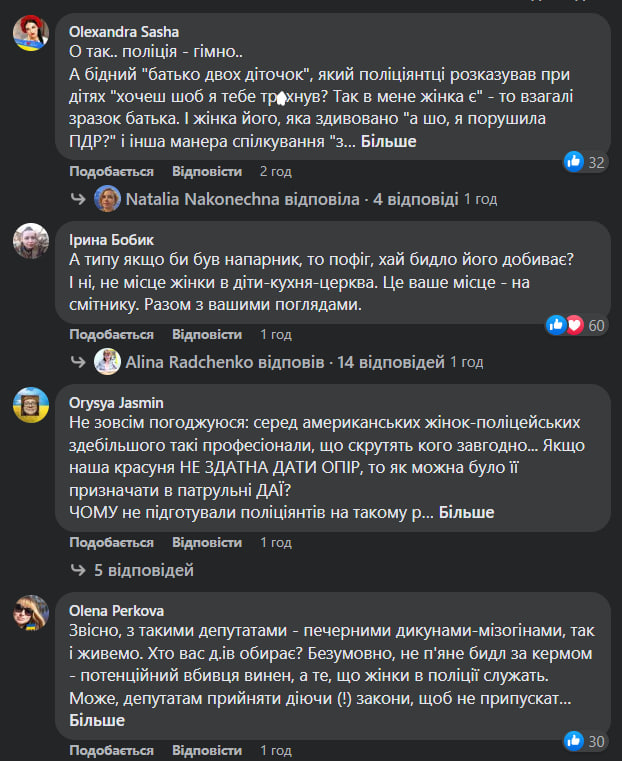This screenshot has height=761, width=622.
Task: Expand Olexandra Sasha's comment with Більше
Action: [x=389, y=142]
